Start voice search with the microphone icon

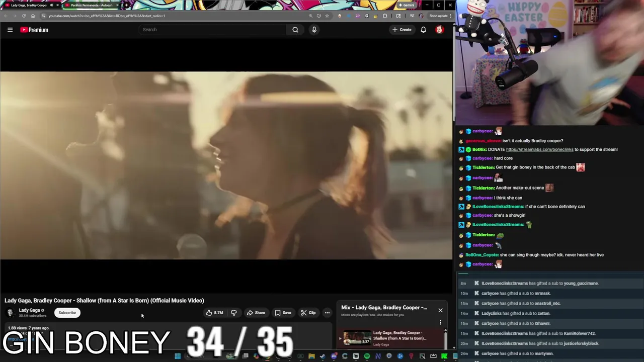click(314, 30)
